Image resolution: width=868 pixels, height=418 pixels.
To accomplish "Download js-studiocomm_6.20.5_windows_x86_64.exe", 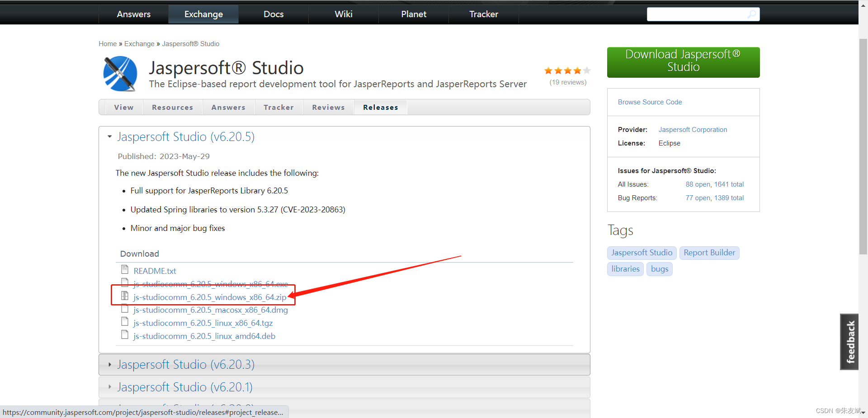I will 211,284.
